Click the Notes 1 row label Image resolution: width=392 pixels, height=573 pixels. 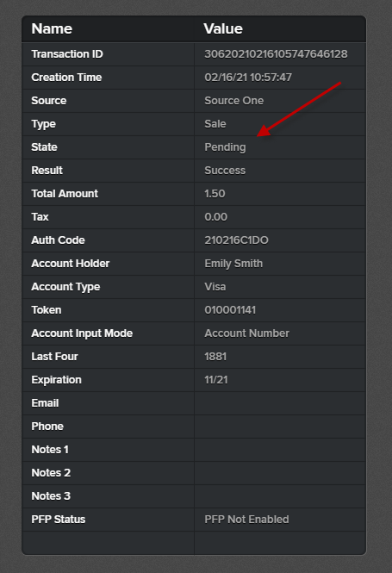pos(50,450)
